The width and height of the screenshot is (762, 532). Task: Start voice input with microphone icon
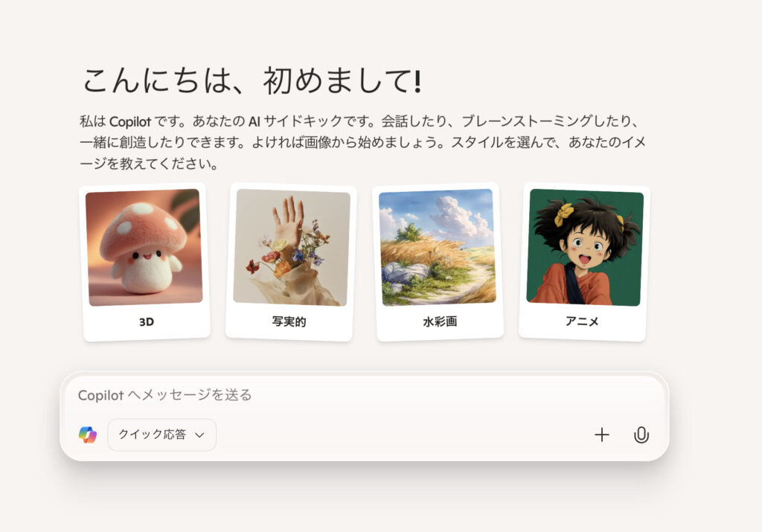641,435
